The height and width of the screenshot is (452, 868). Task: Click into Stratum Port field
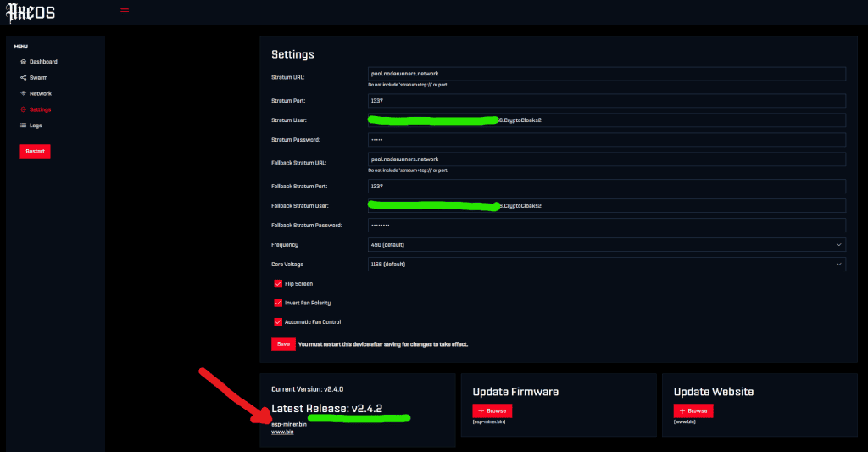tap(607, 101)
